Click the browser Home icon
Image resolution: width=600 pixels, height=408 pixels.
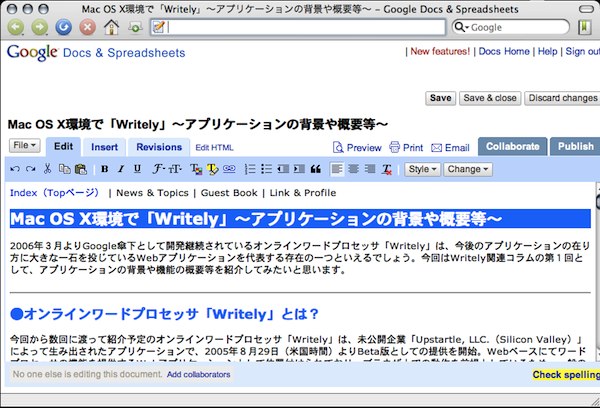[111, 27]
